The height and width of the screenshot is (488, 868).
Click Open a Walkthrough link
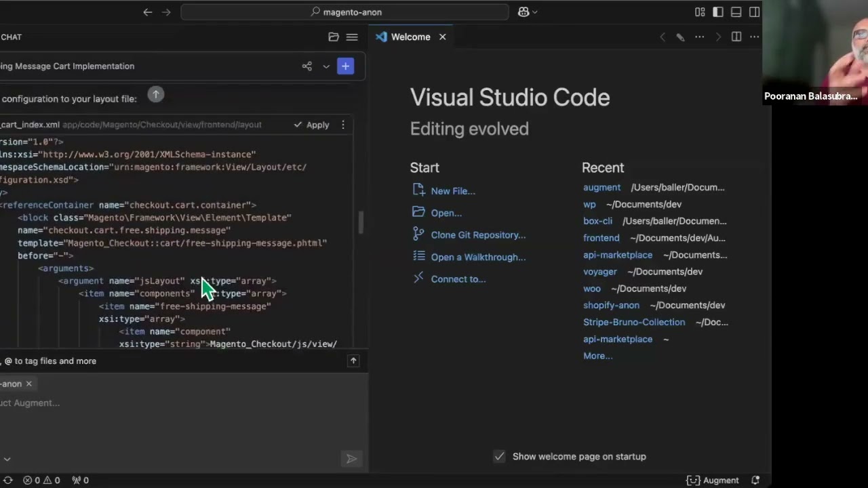tap(478, 257)
